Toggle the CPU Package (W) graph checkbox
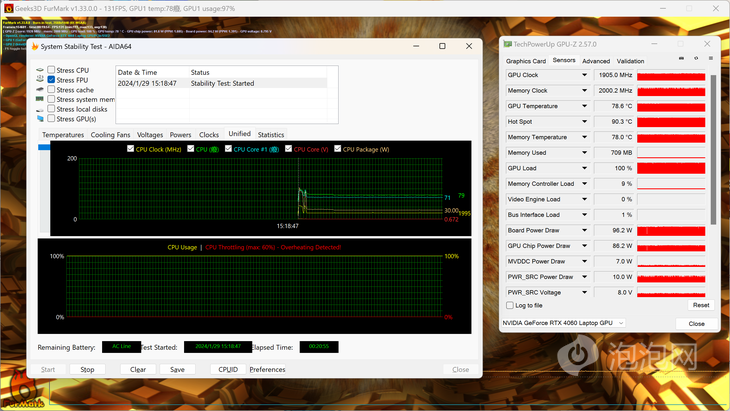730x411 pixels. [x=338, y=148]
